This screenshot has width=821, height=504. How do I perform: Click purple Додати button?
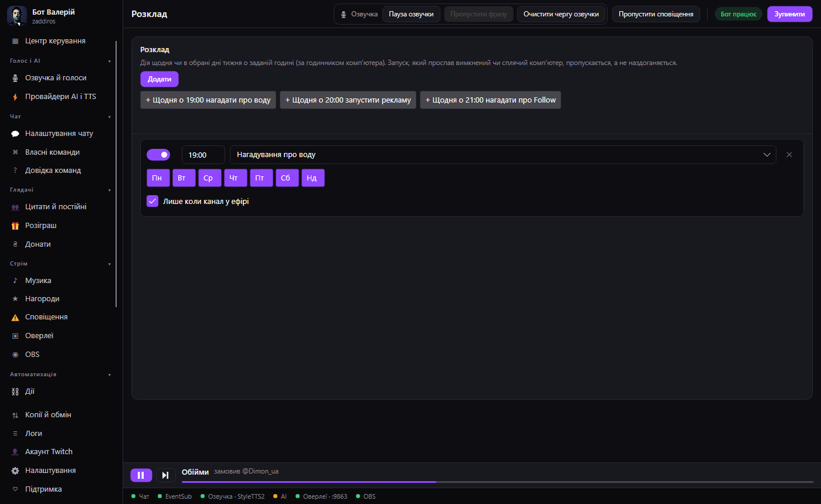[x=160, y=79]
